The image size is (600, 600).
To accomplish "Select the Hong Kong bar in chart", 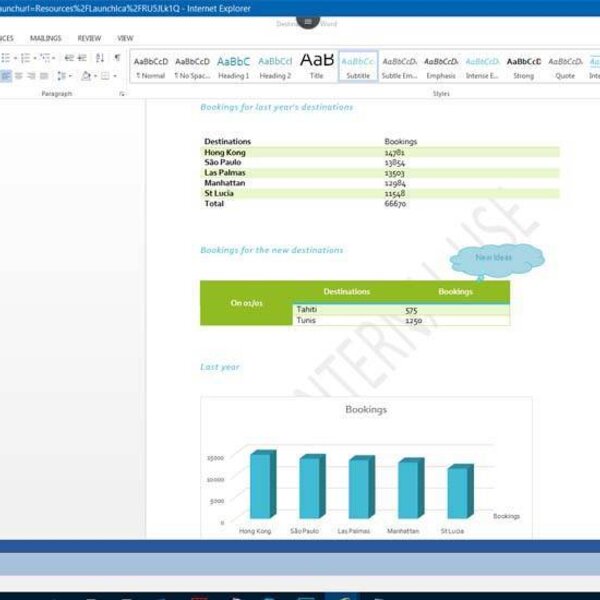I will tap(263, 484).
